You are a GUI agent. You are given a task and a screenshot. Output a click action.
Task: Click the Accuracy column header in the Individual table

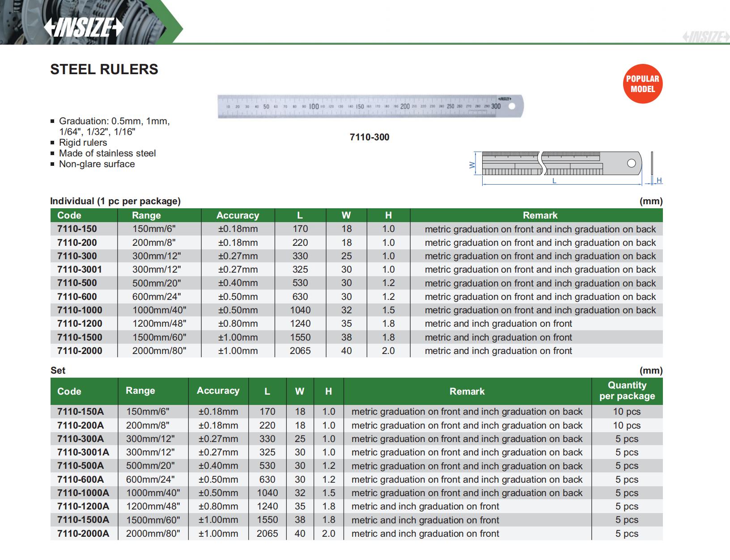point(238,215)
